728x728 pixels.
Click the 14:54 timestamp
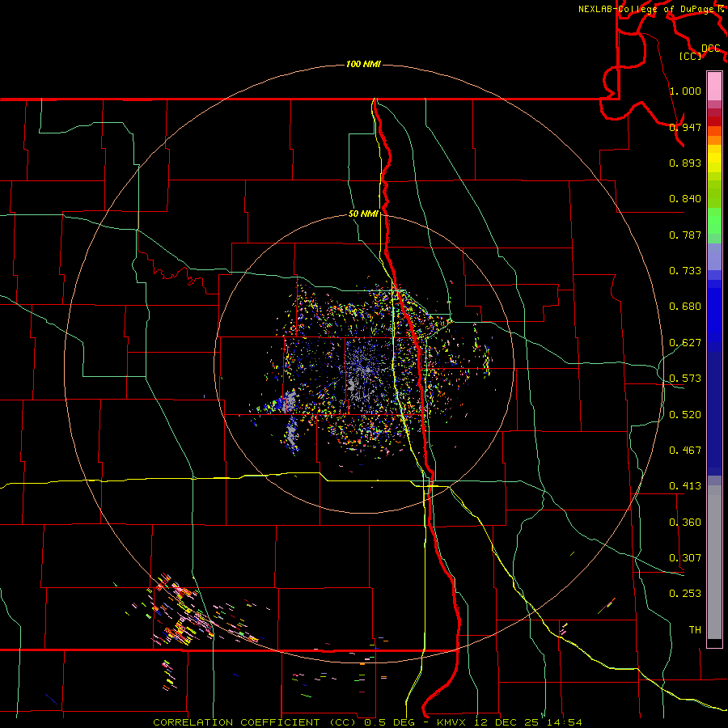[x=563, y=722]
